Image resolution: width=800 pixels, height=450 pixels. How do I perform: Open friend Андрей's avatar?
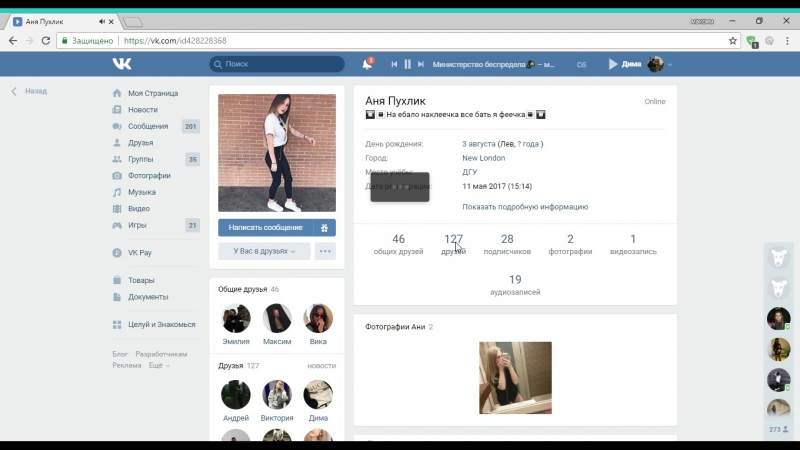[x=236, y=394]
